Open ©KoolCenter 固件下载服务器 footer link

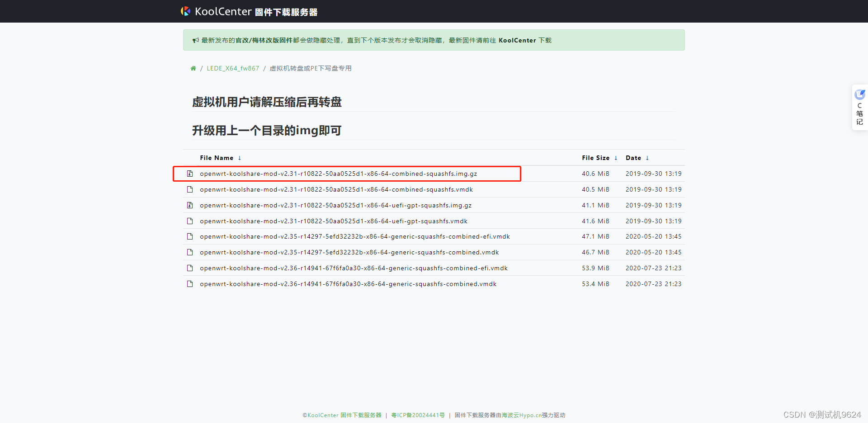coord(342,415)
